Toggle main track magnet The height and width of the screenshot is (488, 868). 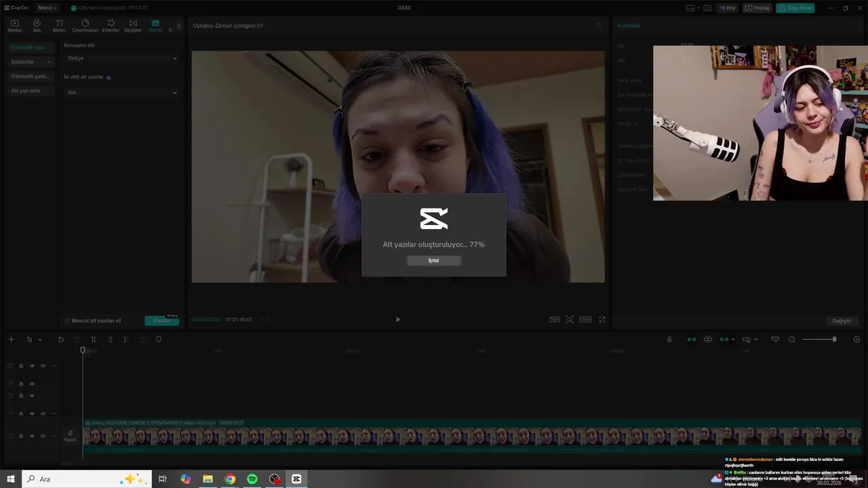coord(691,339)
